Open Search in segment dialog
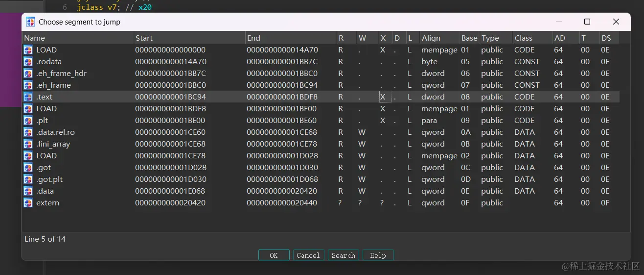Image resolution: width=644 pixels, height=275 pixels. click(x=344, y=255)
